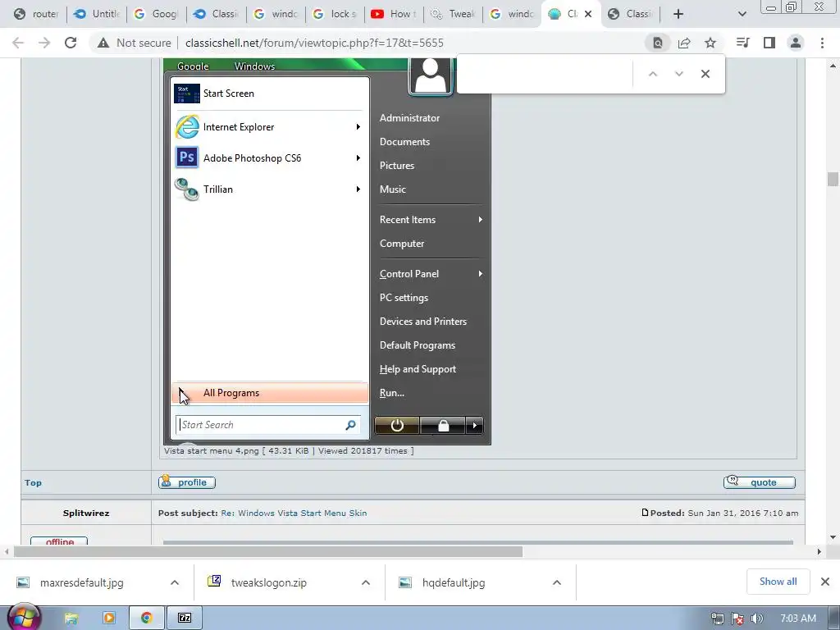Click the Splitwirez username
This screenshot has width=840, height=630.
click(85, 513)
